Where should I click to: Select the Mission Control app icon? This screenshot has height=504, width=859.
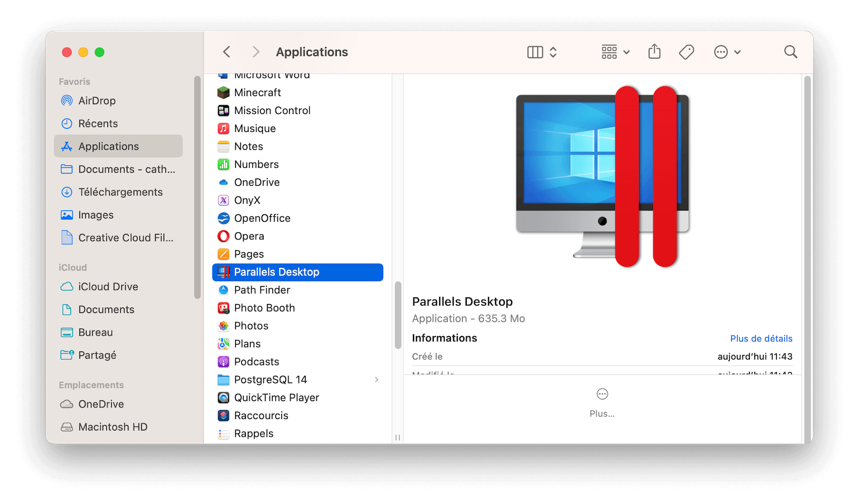click(223, 111)
